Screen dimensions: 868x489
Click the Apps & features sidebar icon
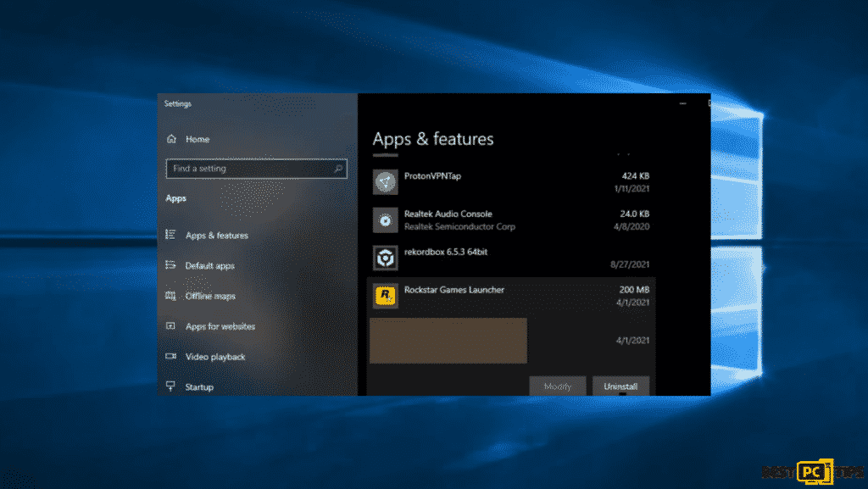[170, 235]
